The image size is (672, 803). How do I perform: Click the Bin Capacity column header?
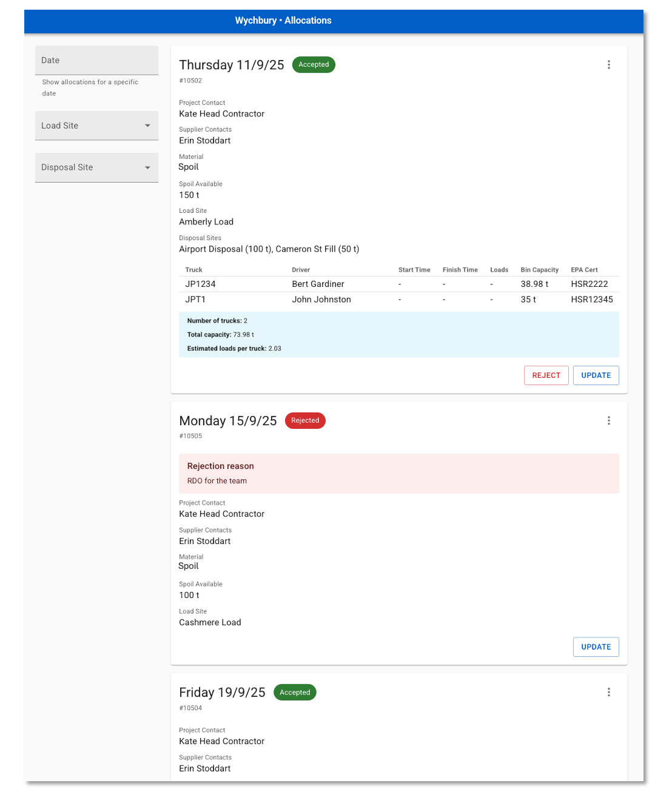tap(539, 270)
